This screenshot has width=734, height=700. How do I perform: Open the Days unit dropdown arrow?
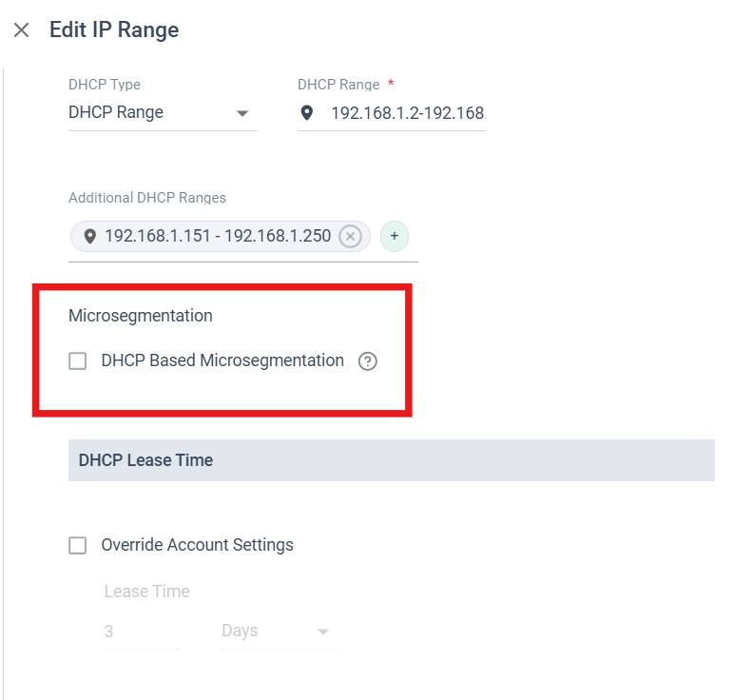point(323,632)
